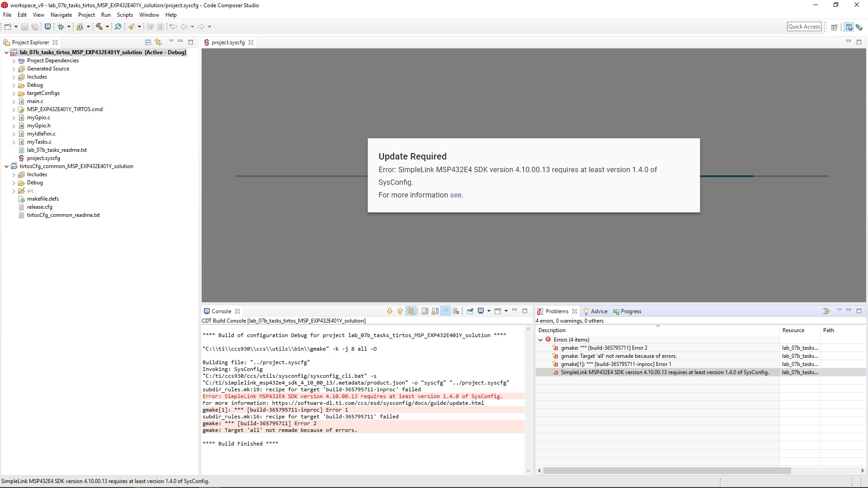This screenshot has height=488, width=868.
Task: Click the Problems view filter icon
Action: tap(826, 311)
